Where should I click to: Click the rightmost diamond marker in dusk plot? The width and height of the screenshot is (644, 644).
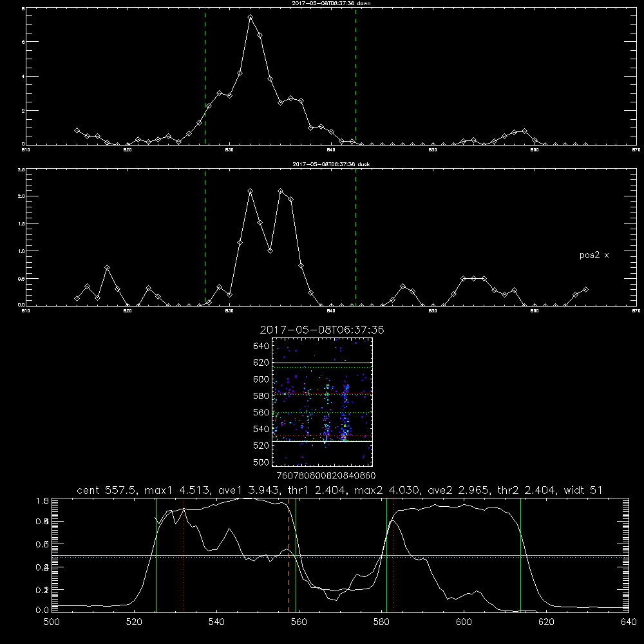click(x=585, y=290)
